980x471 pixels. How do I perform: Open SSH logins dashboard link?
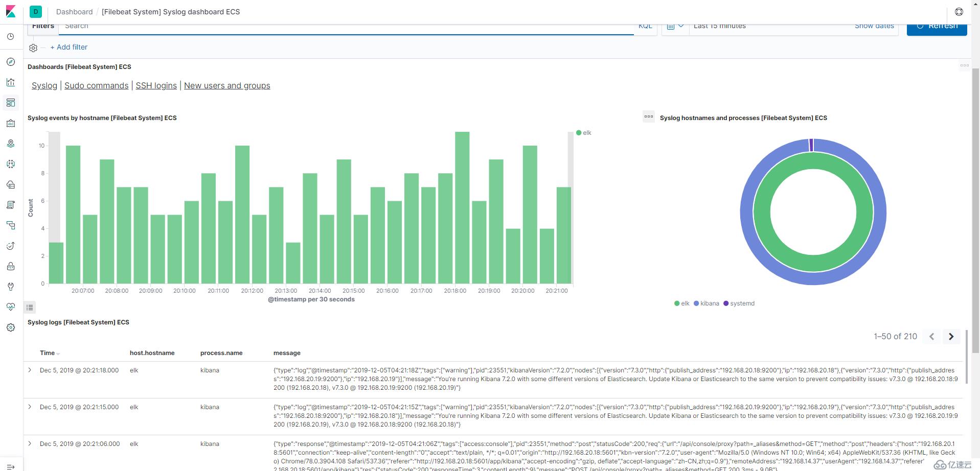point(156,86)
